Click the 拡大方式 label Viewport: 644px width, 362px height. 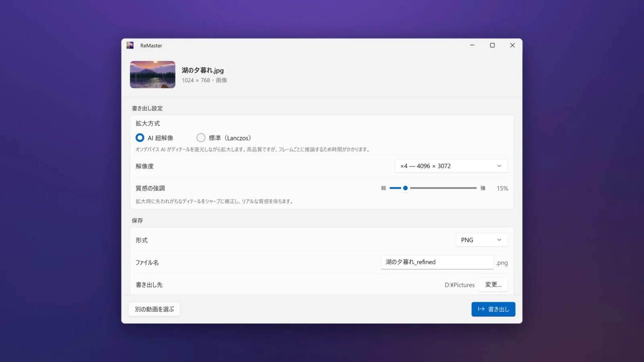(148, 123)
